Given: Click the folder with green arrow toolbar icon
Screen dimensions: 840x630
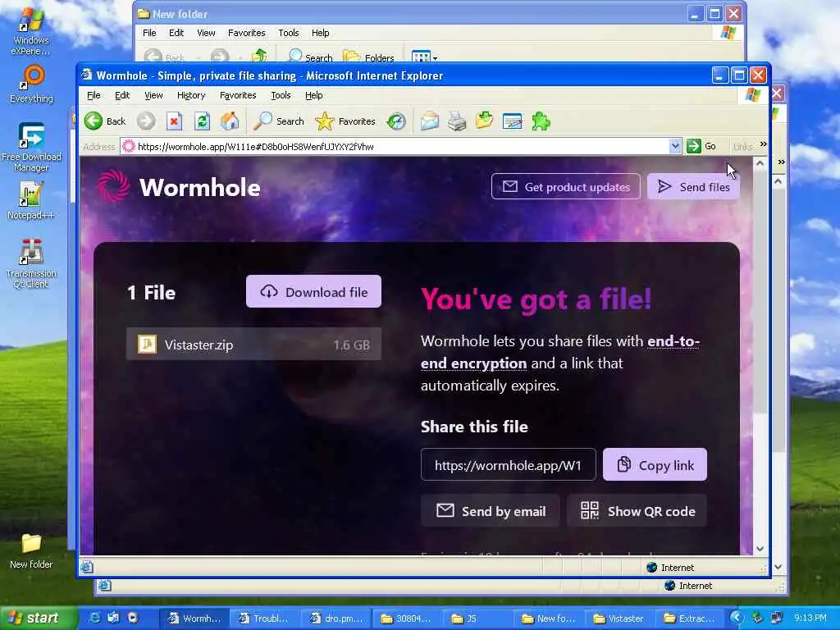Looking at the screenshot, I should [484, 121].
